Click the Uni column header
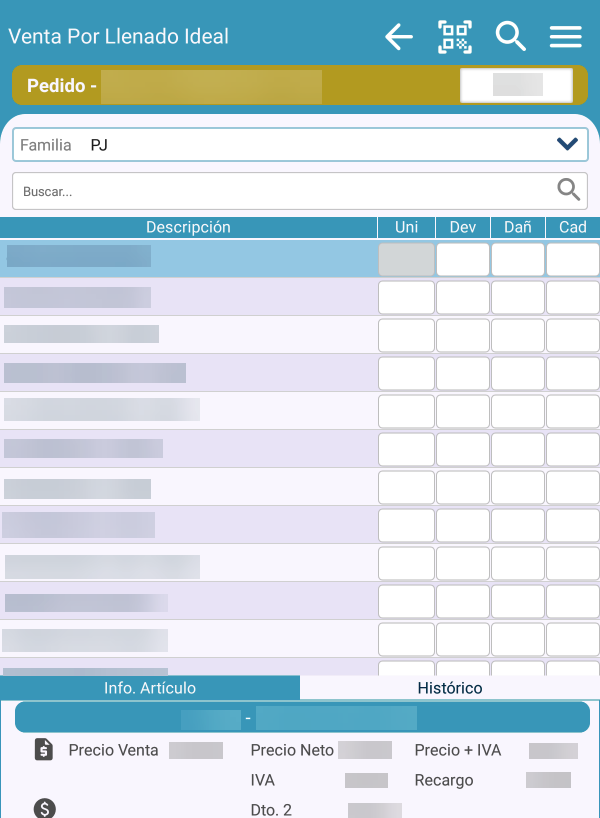The image size is (600, 818). point(406,227)
